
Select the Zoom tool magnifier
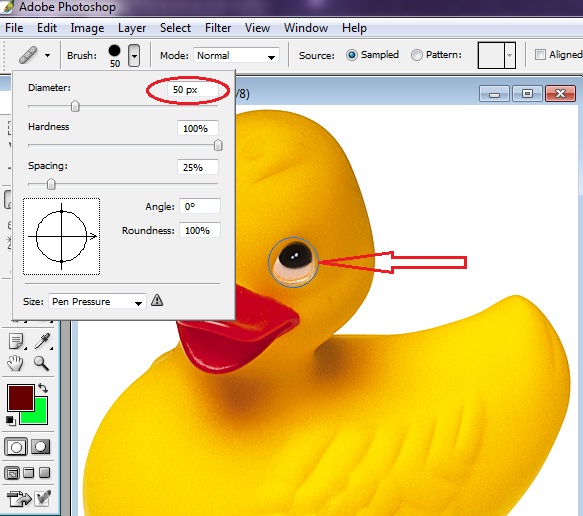click(x=41, y=363)
